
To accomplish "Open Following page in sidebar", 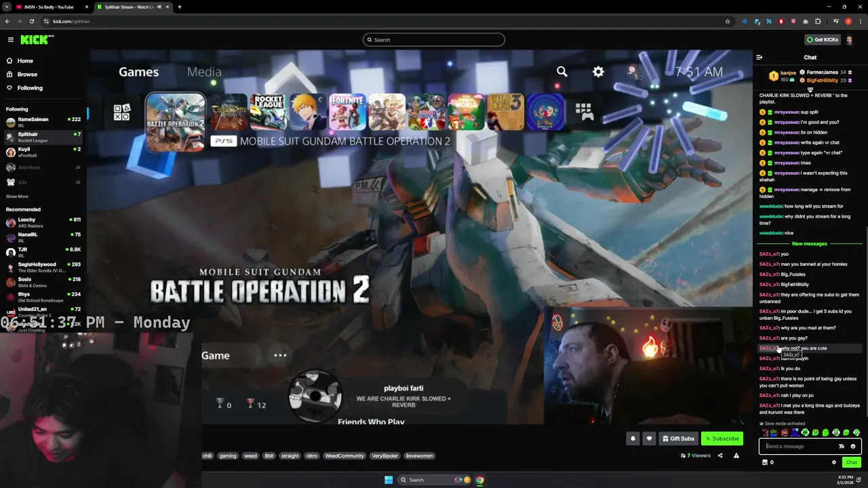I will click(x=30, y=88).
